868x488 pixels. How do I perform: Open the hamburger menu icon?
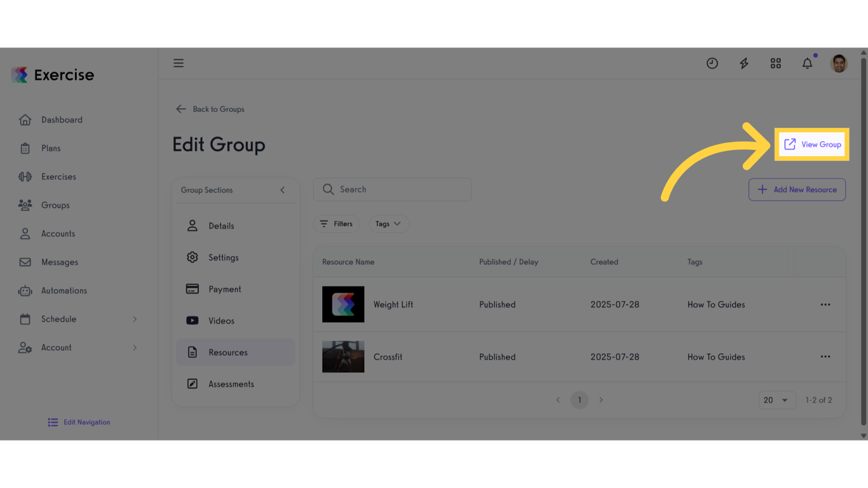point(179,63)
